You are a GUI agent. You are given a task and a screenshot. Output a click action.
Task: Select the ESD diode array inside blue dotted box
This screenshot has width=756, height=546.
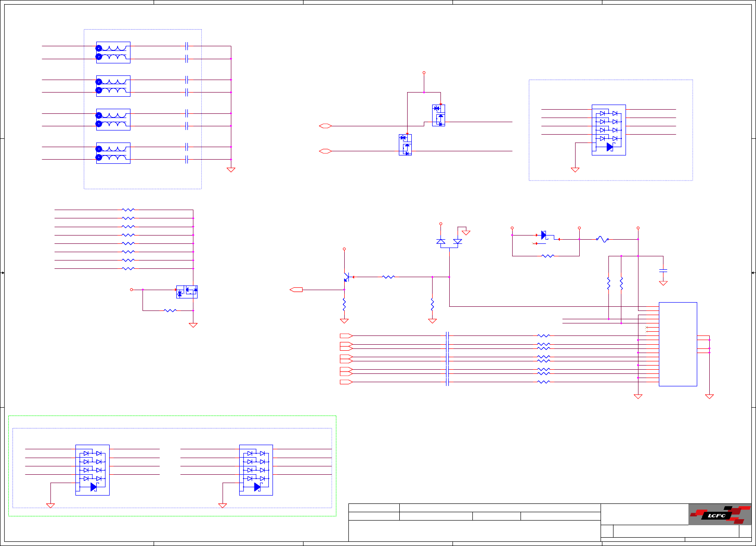pyautogui.click(x=609, y=130)
